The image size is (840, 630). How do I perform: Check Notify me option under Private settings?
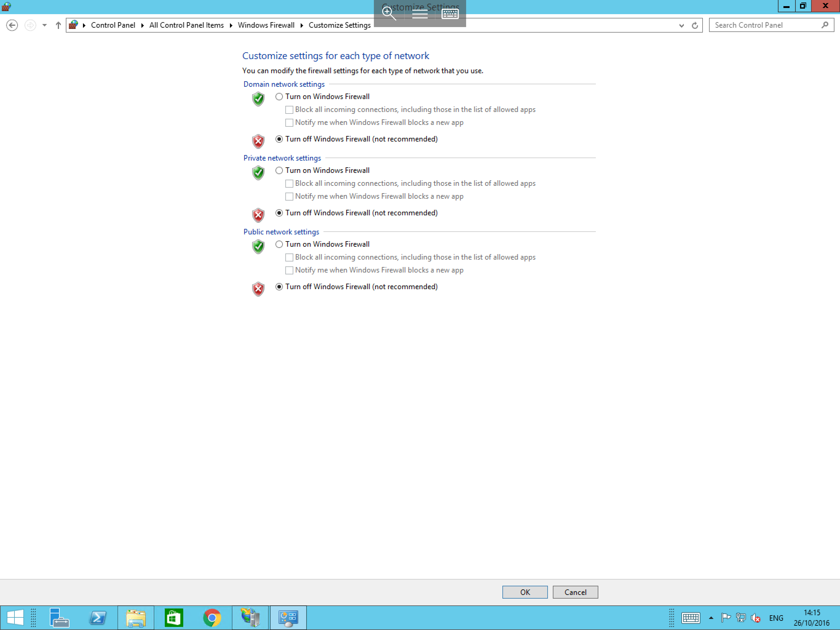[x=289, y=197]
